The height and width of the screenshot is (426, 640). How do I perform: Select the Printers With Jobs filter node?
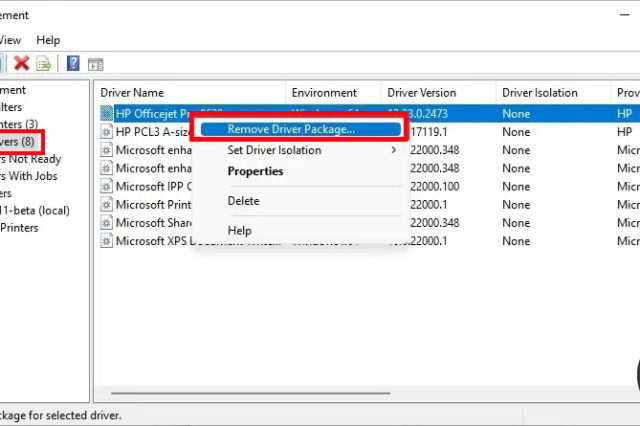pyautogui.click(x=30, y=176)
